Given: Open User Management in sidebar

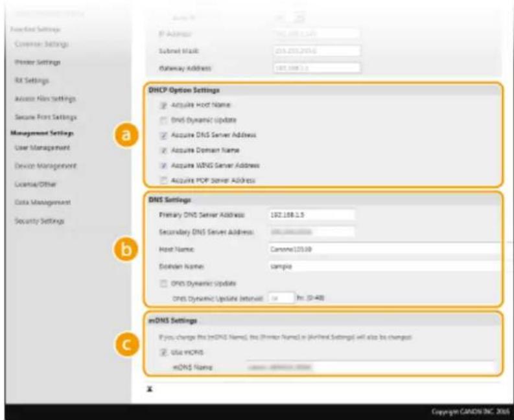Looking at the screenshot, I should point(42,148).
